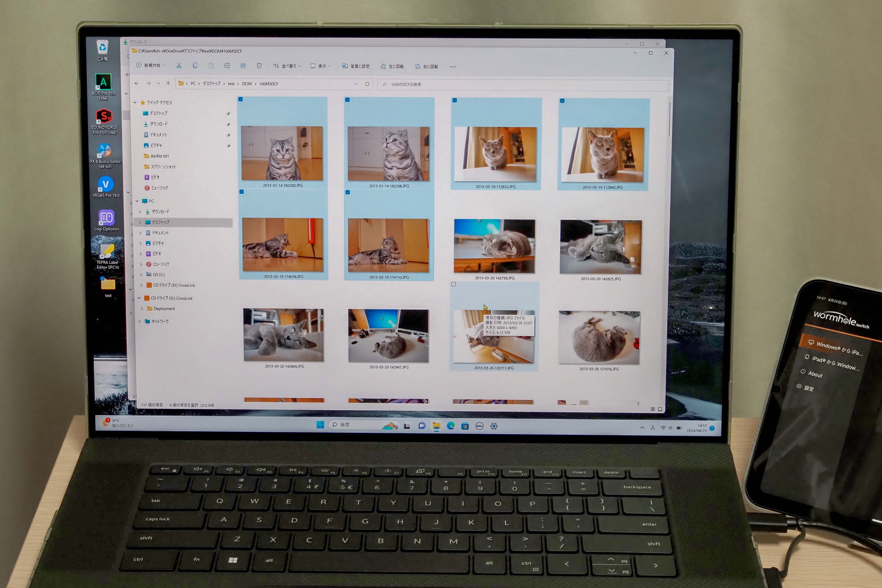Navigate to DCIM in the breadcrumb path
The height and width of the screenshot is (588, 882).
click(246, 84)
